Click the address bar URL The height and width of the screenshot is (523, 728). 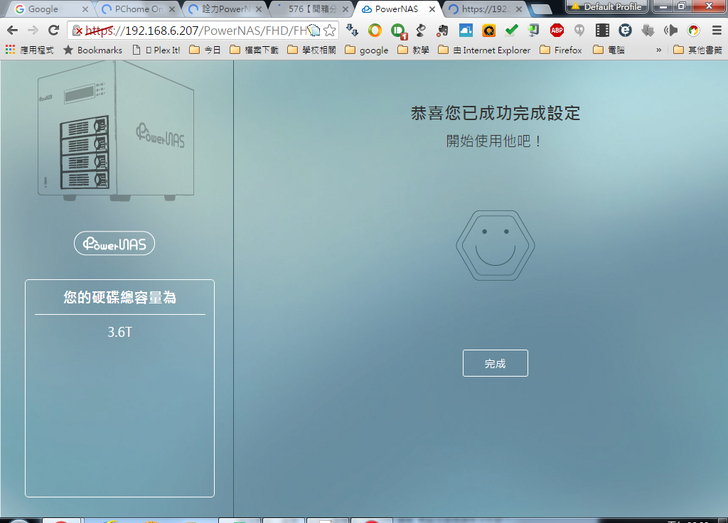(x=195, y=31)
